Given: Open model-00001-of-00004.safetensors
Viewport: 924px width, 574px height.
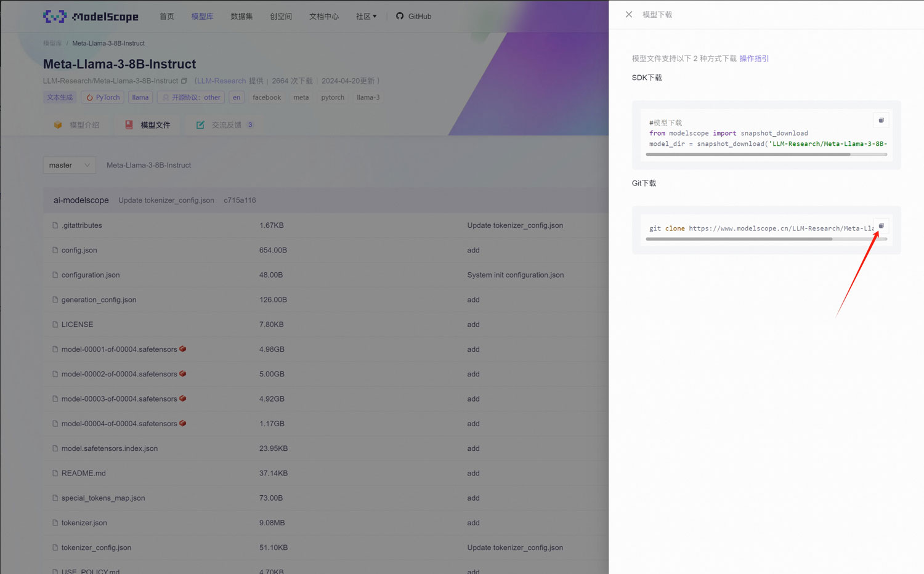Looking at the screenshot, I should click(x=120, y=349).
